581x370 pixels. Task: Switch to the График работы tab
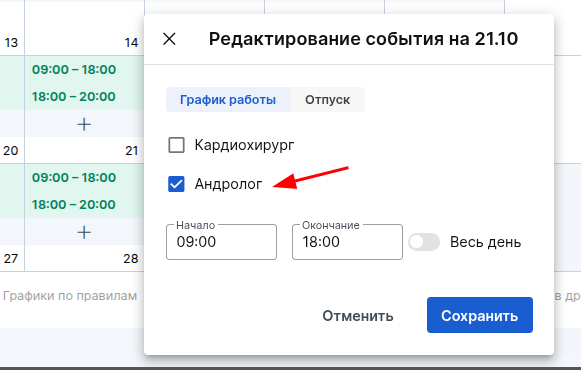[x=228, y=100]
